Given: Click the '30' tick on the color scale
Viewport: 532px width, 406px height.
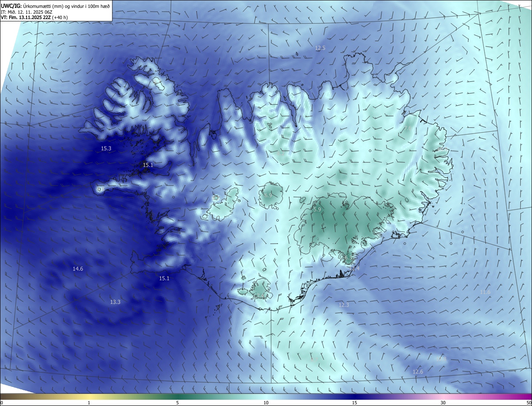Looking at the screenshot, I should (443, 403).
